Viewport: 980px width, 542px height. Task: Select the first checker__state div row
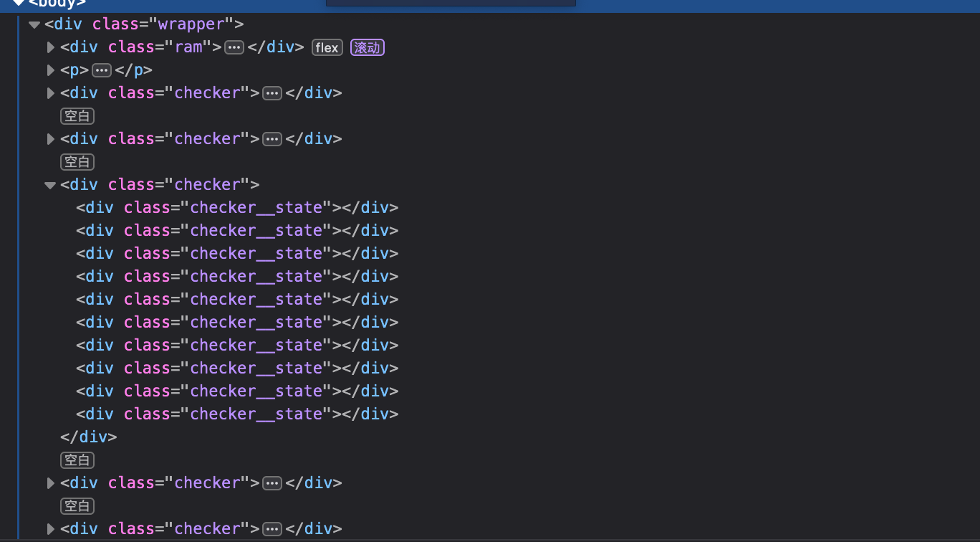[237, 208]
